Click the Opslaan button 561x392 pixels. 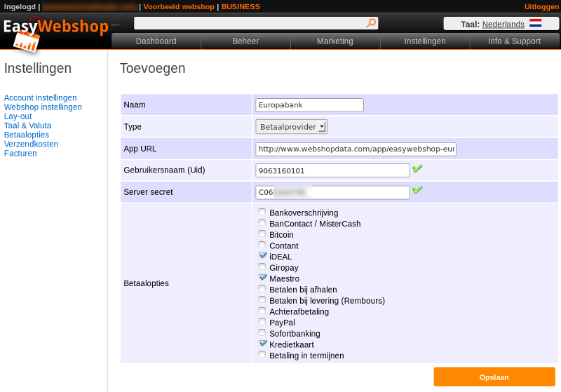[x=494, y=377]
